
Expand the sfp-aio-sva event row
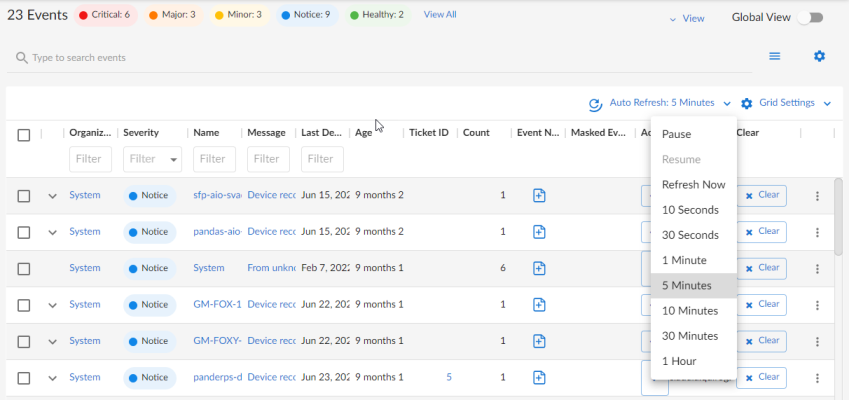click(x=52, y=196)
